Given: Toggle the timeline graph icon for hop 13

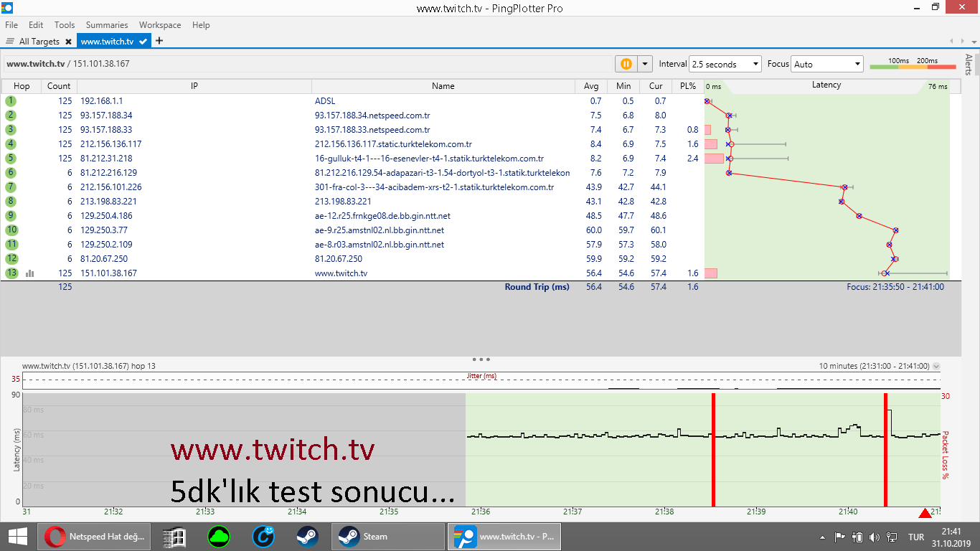Looking at the screenshot, I should (x=30, y=273).
